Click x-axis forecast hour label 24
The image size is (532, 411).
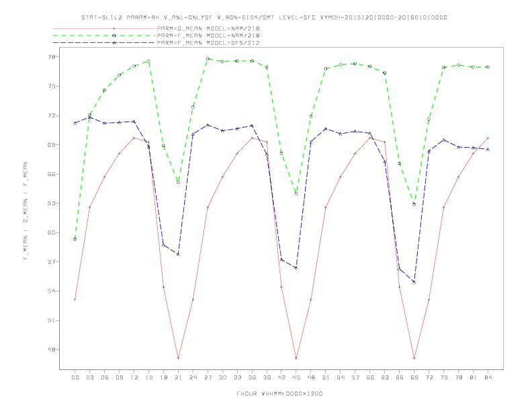[x=193, y=377]
